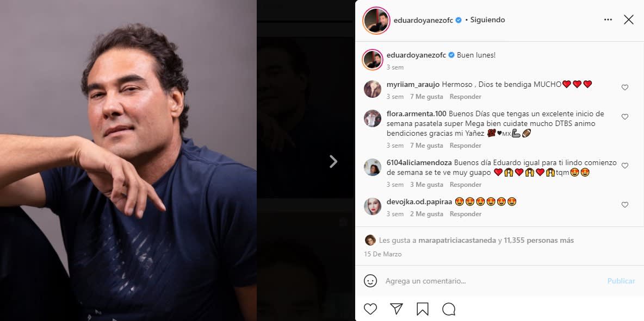The image size is (644, 321).
Task: Click Responder under myriiam_araujo's comment
Action: coord(465,97)
